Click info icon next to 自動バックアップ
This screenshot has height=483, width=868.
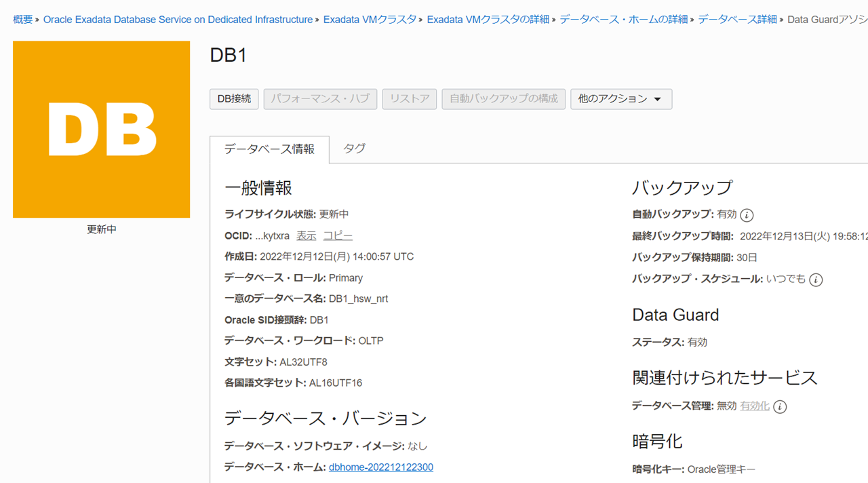point(747,215)
